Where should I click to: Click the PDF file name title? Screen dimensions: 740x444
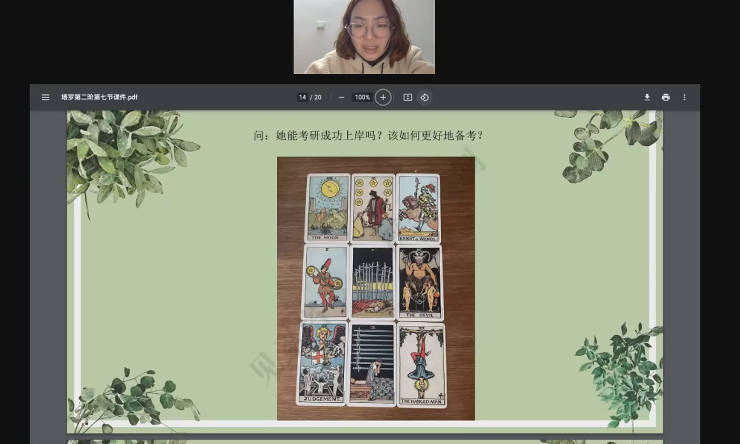point(99,97)
